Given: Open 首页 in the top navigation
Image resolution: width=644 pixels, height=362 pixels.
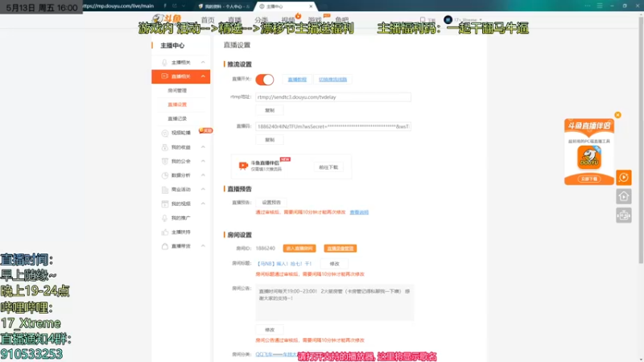Looking at the screenshot, I should pos(208,19).
